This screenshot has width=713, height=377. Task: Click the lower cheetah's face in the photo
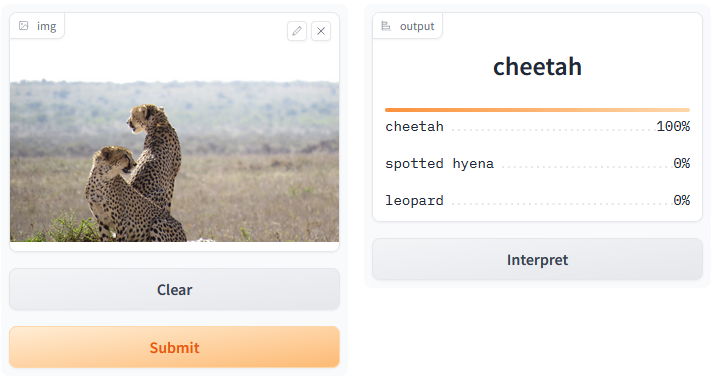pyautogui.click(x=117, y=159)
